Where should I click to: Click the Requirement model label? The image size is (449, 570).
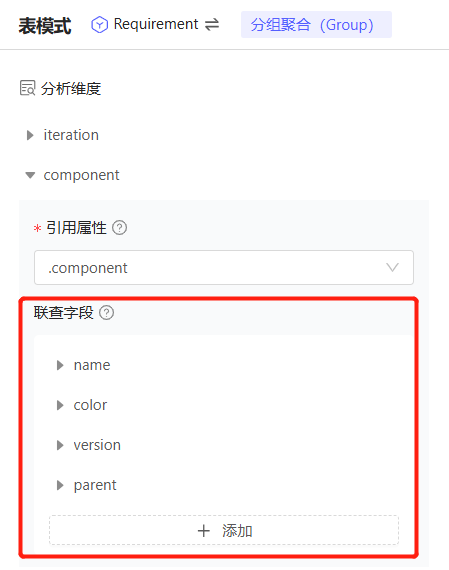coord(156,24)
